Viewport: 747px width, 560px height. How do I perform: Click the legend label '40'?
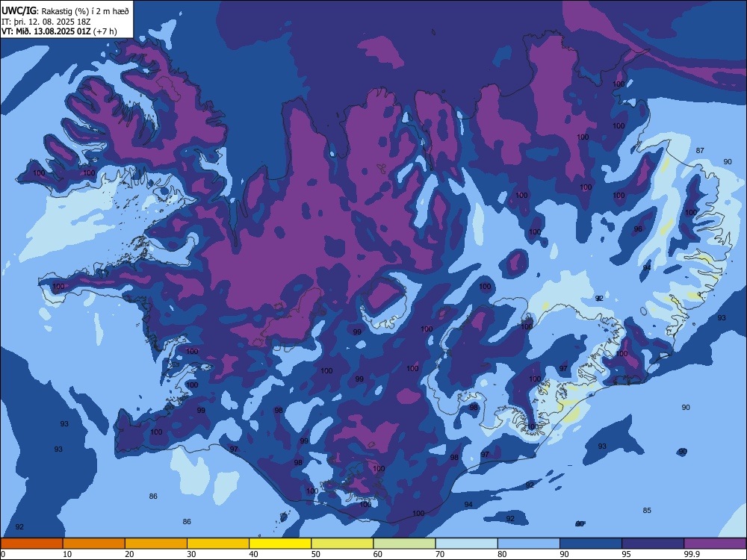pyautogui.click(x=254, y=554)
